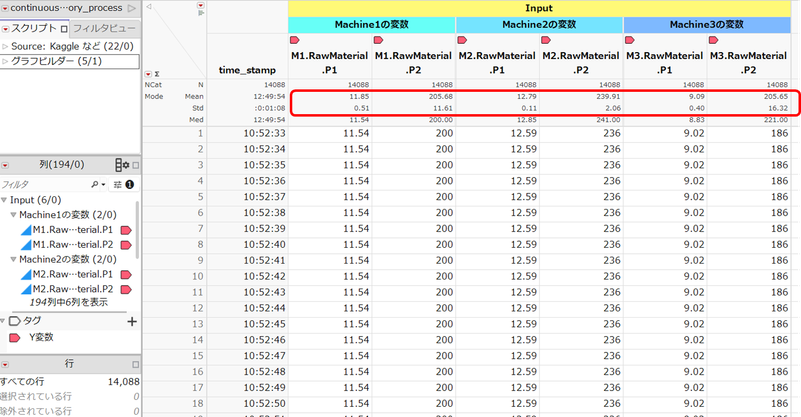Screen dimensions: 801x417
Task: Open the 行 panel red triangle menu
Action: [x=5, y=365]
